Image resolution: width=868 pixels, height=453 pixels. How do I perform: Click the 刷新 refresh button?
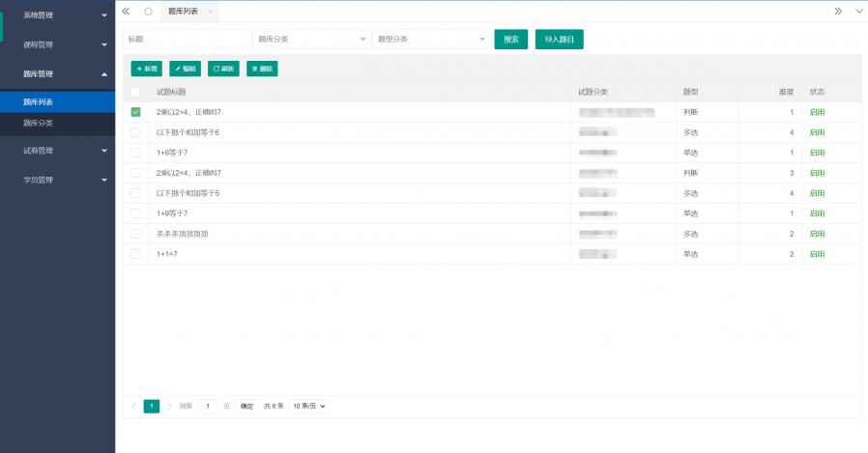tap(223, 69)
